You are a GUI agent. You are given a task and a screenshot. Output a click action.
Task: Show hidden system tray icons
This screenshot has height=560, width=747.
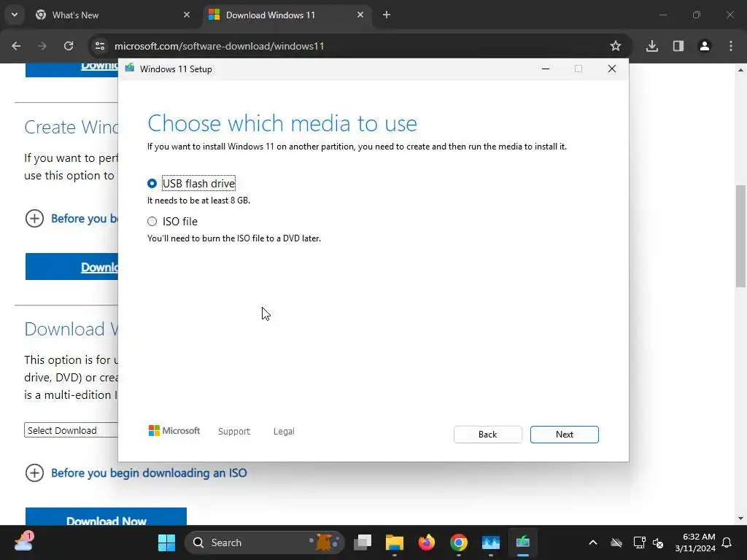point(592,542)
